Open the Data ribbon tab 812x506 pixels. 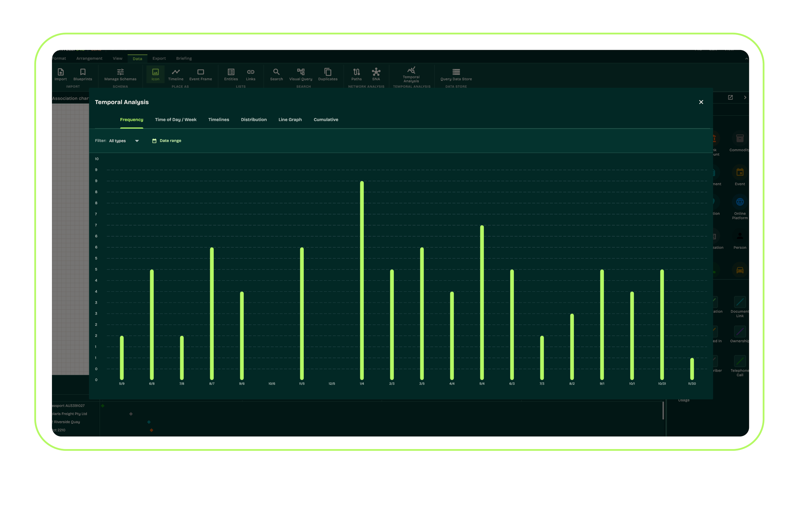137,59
